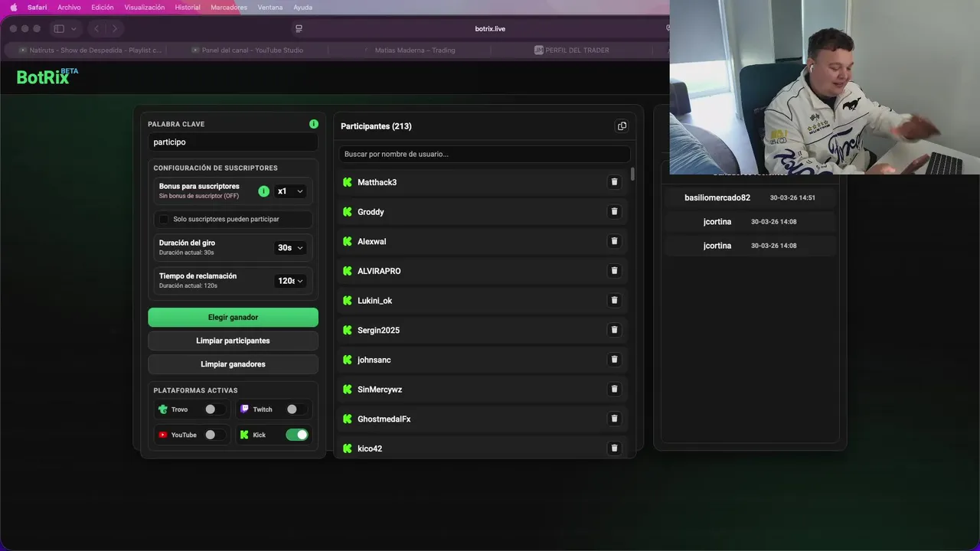Enable the Twitch platform switch
Screen dimensions: 980x551
tap(296, 409)
